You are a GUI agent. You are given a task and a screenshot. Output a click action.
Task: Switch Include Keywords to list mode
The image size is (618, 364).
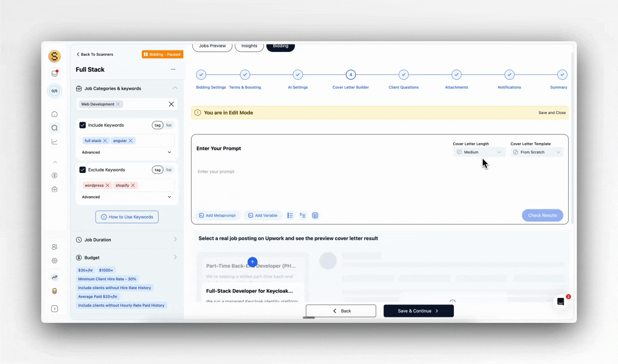point(169,125)
